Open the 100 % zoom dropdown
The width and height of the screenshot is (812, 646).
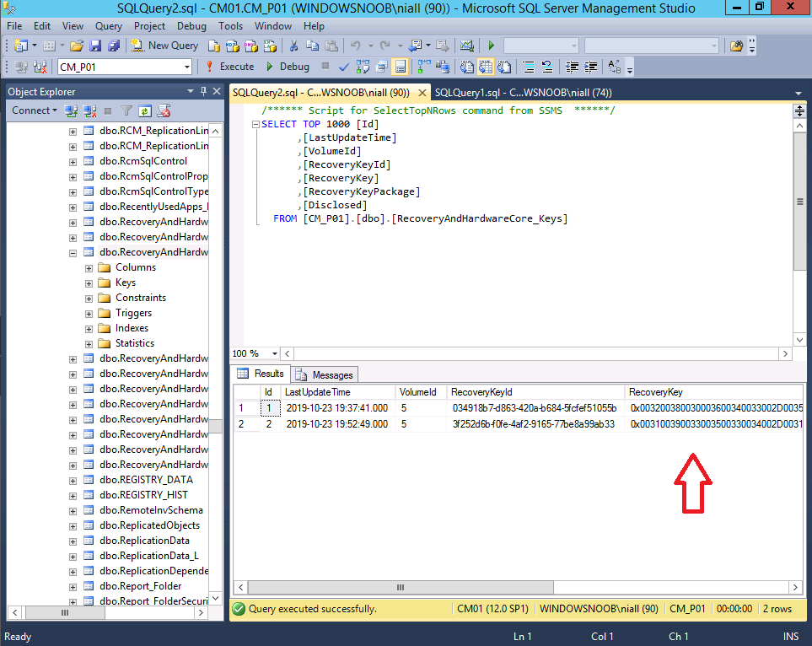[x=275, y=353]
